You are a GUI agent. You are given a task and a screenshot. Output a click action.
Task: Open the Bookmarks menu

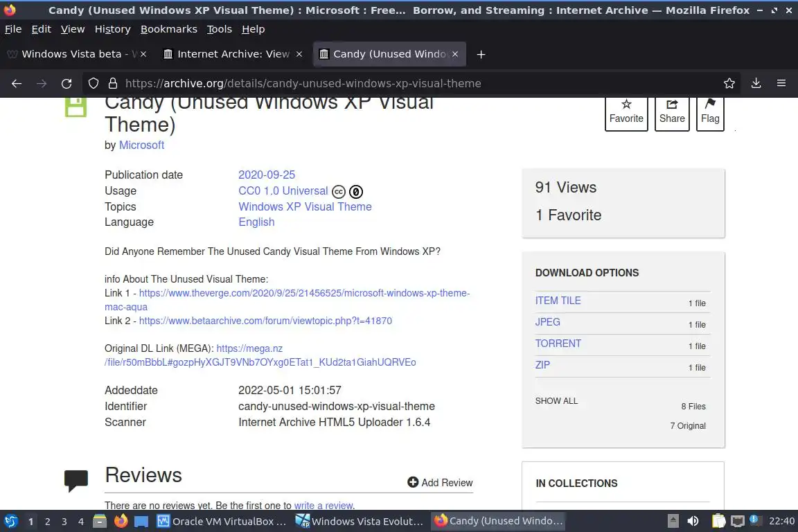168,30
